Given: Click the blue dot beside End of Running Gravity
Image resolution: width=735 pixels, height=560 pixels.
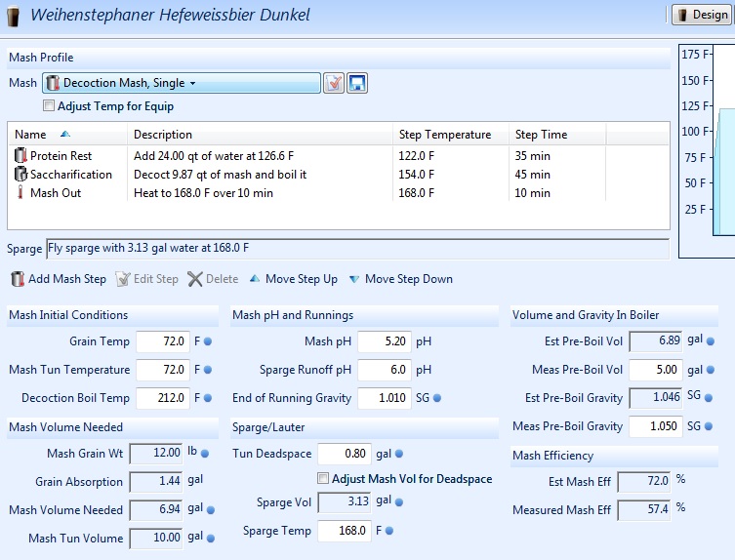Looking at the screenshot, I should coord(437,398).
